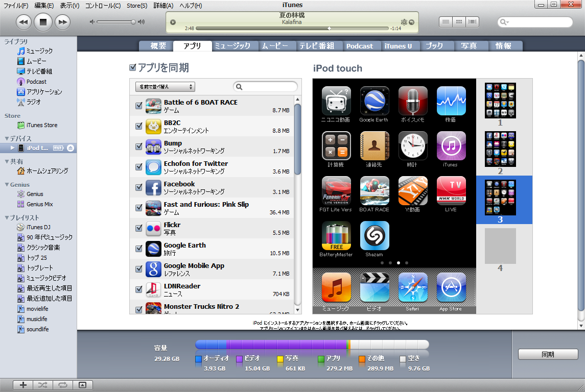
Task: Uncheck Echofon for Twitter checkbox
Action: click(x=139, y=166)
